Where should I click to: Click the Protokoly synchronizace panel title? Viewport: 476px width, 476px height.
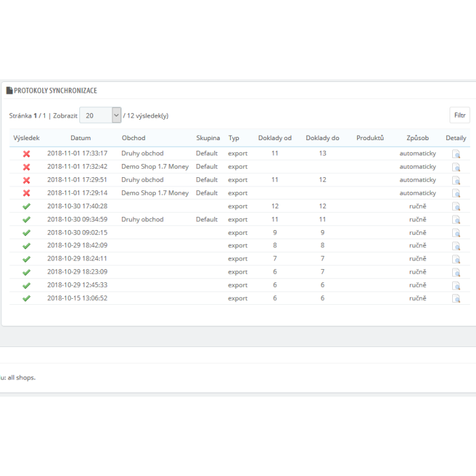pos(56,91)
